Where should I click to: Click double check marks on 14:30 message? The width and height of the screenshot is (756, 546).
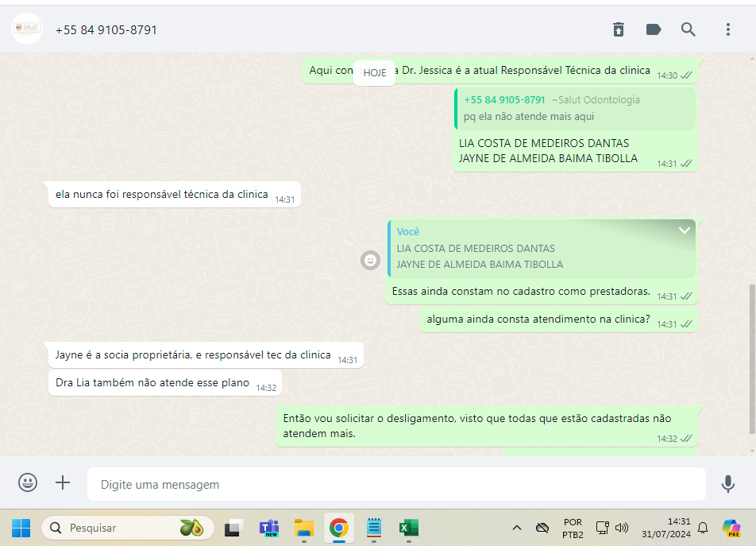687,76
